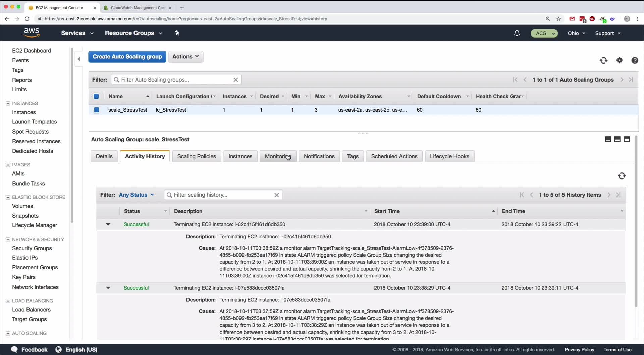Image resolution: width=644 pixels, height=355 pixels.
Task: Open EC2 Dashboard in sidebar
Action: [32, 51]
